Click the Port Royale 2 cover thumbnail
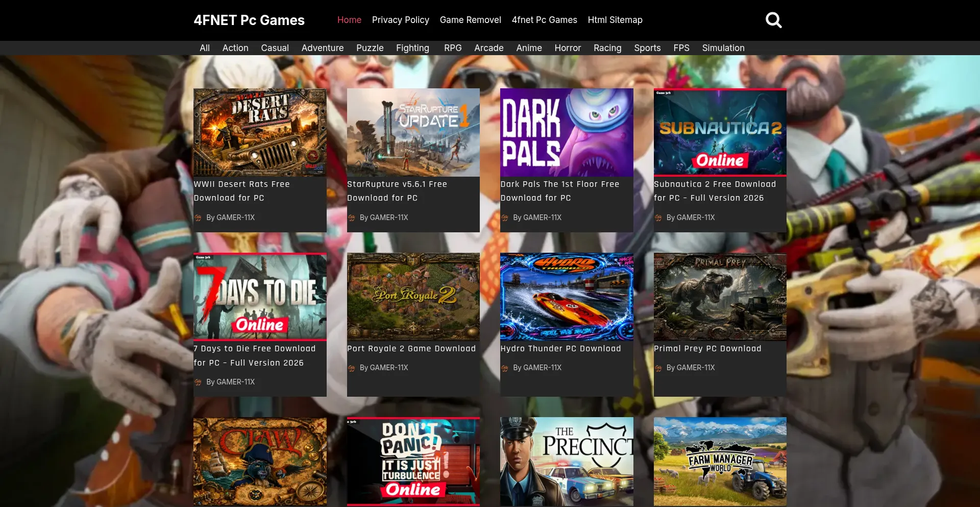The image size is (980, 507). (413, 297)
